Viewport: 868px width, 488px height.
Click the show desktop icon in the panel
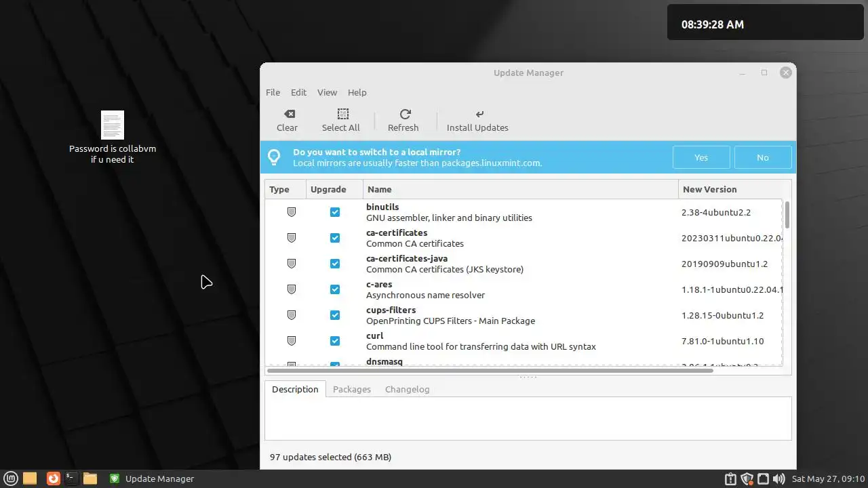point(30,479)
